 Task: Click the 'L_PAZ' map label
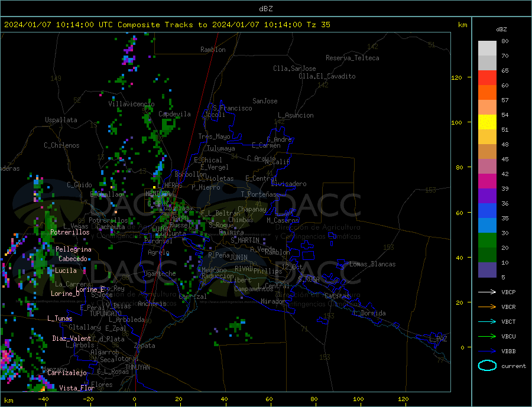438,339
